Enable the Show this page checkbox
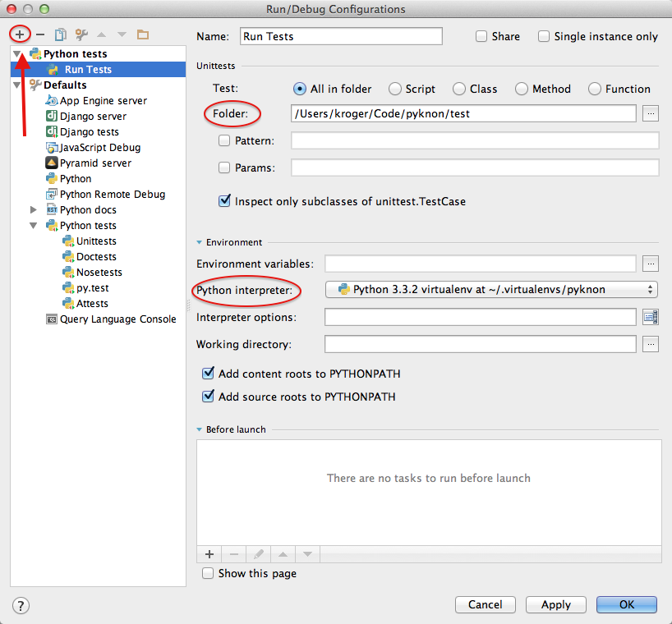Viewport: 672px width, 624px height. point(208,573)
